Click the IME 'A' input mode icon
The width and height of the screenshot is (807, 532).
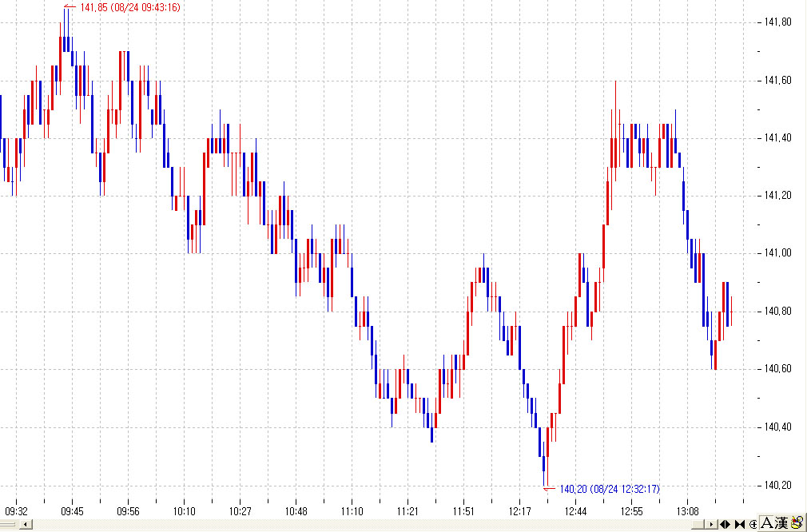(x=767, y=523)
